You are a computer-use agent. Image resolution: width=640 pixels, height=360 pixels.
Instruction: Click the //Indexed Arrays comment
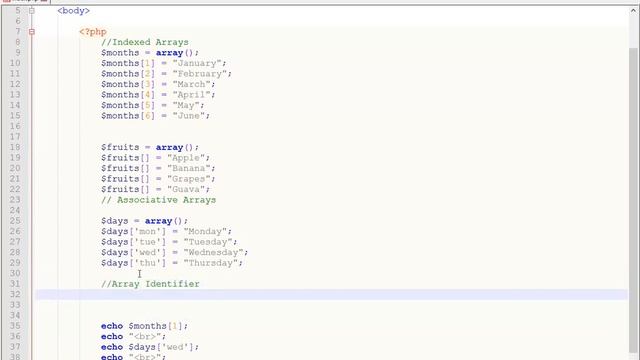tap(145, 42)
